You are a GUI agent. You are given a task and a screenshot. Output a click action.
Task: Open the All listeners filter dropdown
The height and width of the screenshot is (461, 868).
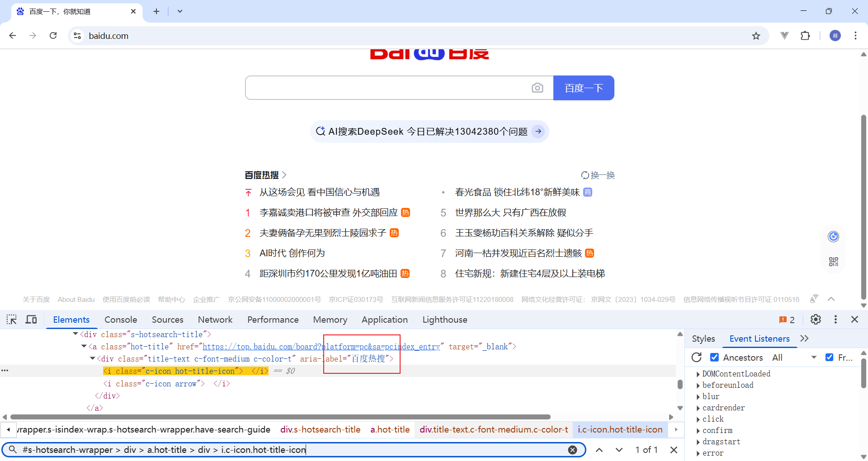pos(794,358)
